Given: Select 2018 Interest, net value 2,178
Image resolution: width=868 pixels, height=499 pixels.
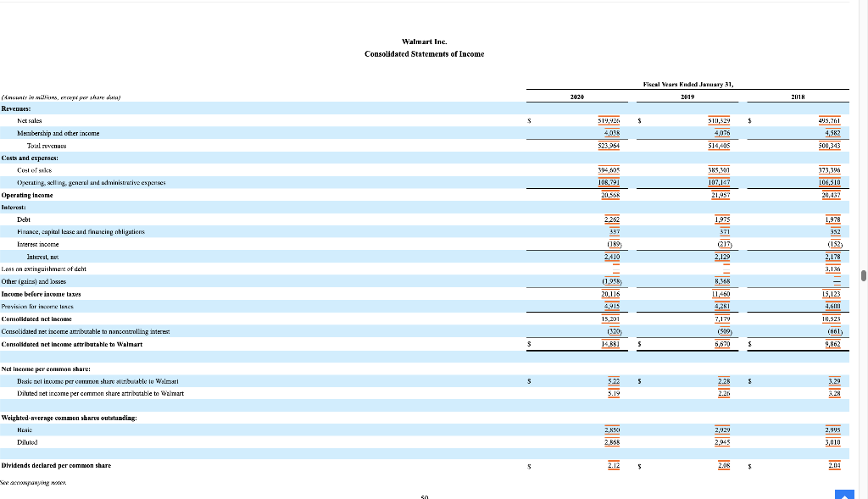Looking at the screenshot, I should pyautogui.click(x=832, y=257).
